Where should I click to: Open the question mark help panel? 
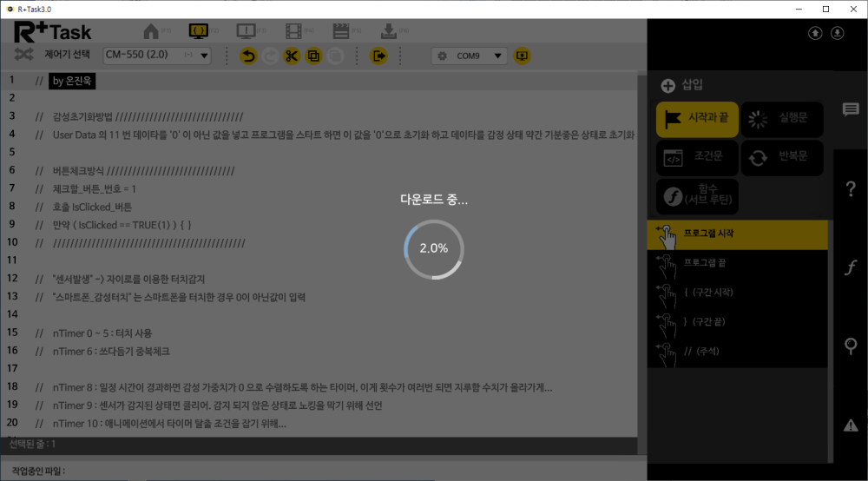click(851, 189)
